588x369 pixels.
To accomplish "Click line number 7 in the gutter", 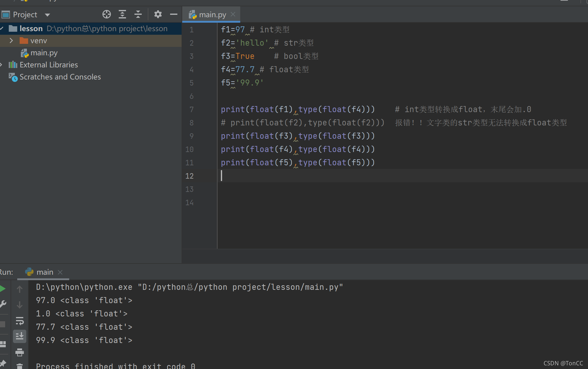I will (191, 109).
